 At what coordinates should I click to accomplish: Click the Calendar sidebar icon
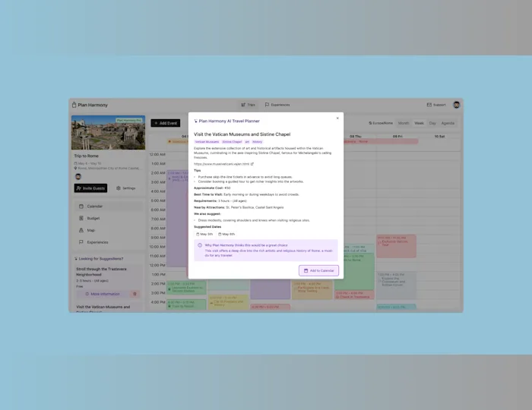tap(81, 207)
